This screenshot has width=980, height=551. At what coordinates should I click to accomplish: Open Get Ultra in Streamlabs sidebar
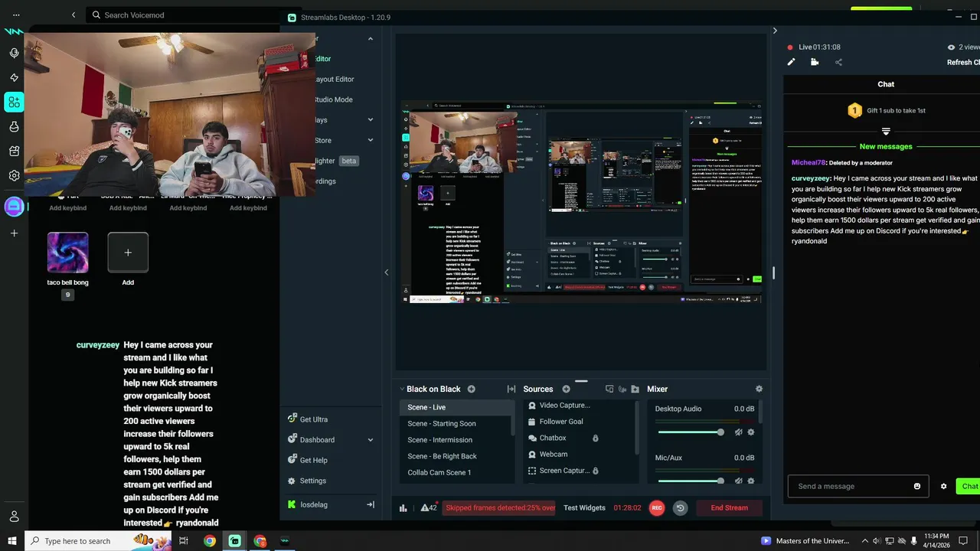click(308, 419)
